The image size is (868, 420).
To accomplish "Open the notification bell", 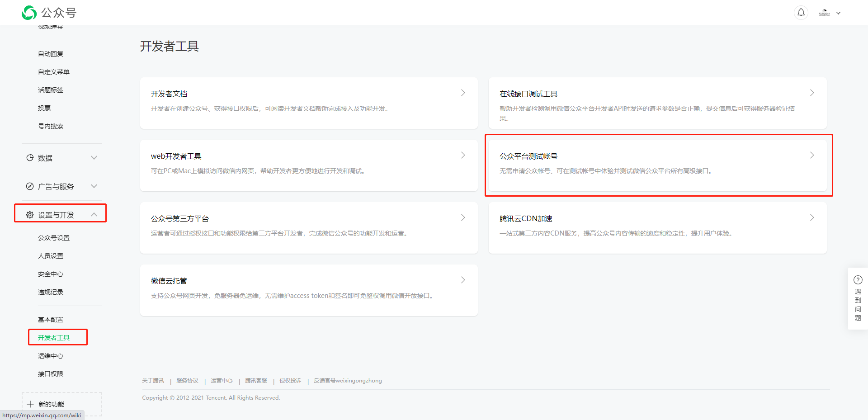I will [x=801, y=13].
